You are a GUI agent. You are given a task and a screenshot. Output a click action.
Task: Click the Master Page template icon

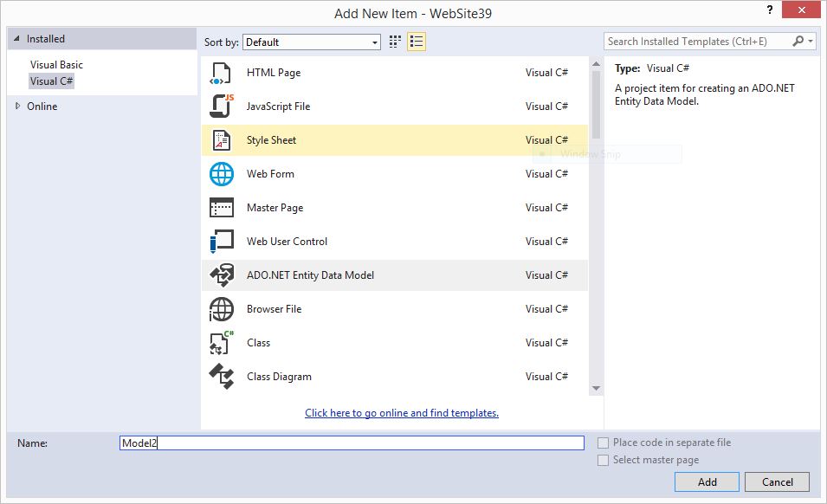[221, 207]
